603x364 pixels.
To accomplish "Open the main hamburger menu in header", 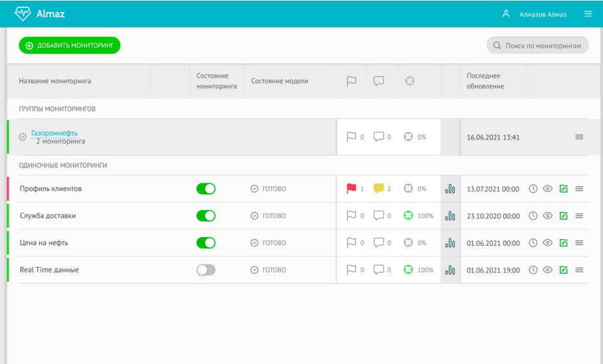I will tap(588, 14).
